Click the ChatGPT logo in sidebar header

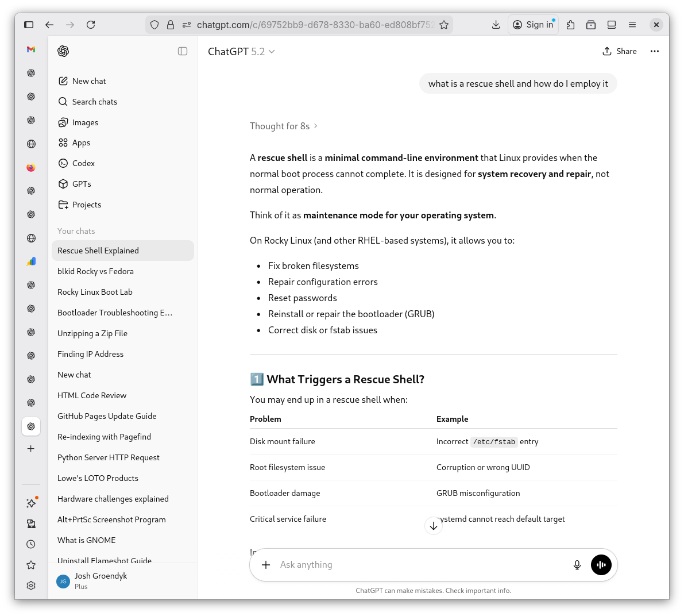click(x=63, y=51)
